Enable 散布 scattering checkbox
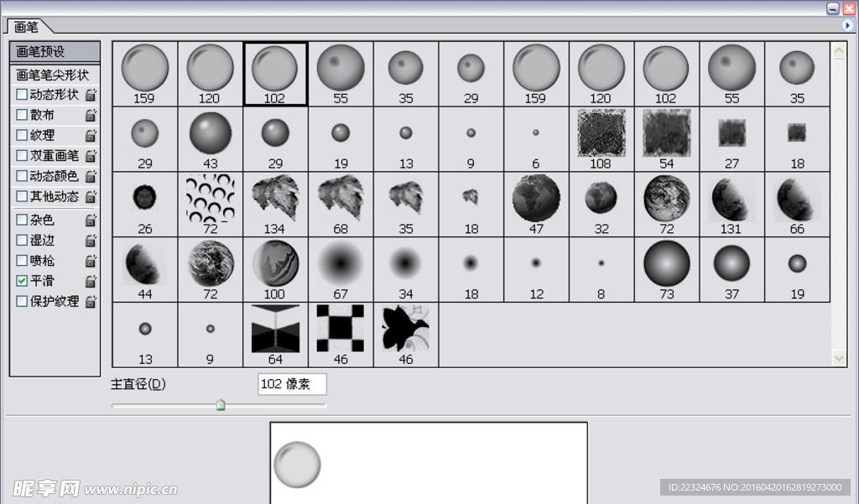Image resolution: width=859 pixels, height=504 pixels. coord(22,115)
